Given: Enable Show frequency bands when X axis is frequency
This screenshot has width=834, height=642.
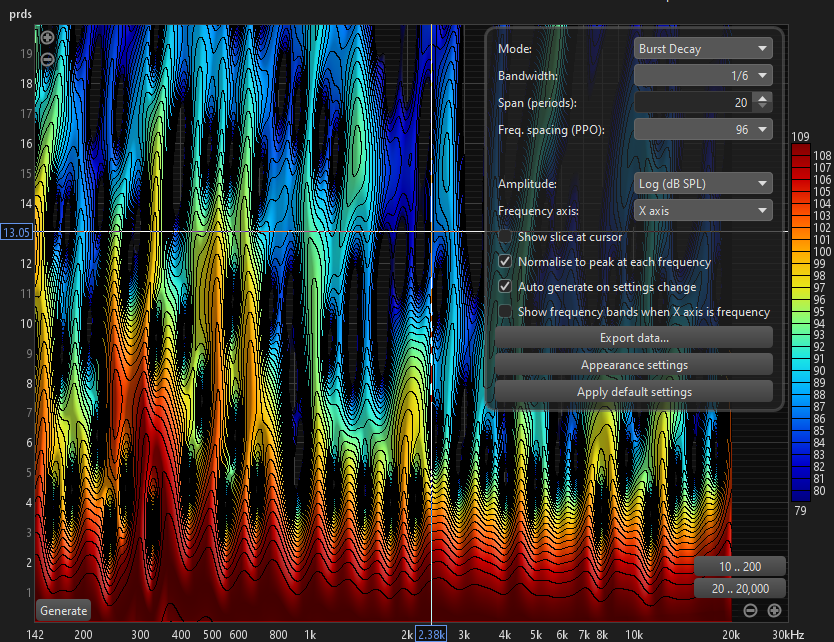Looking at the screenshot, I should (x=505, y=312).
